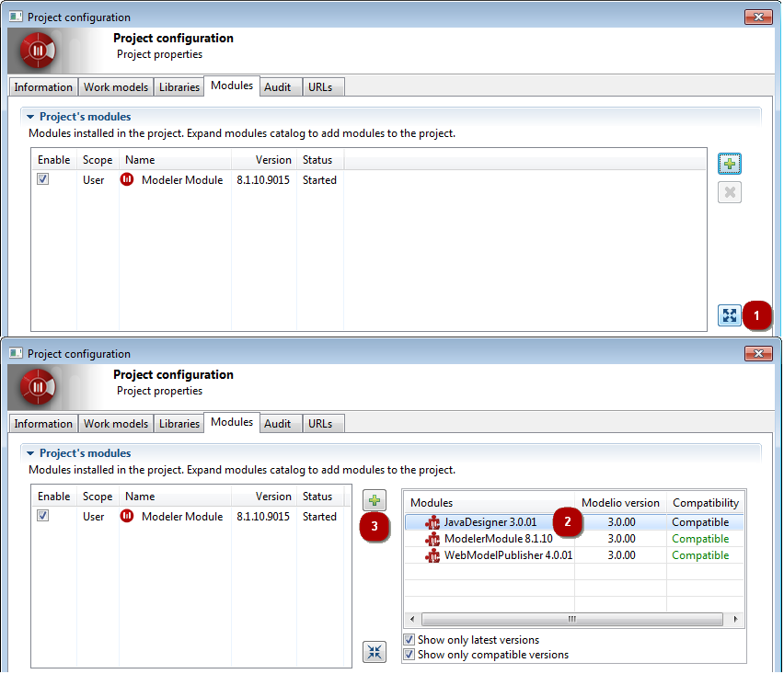This screenshot has height=674, width=784.
Task: Collapse the modules catalog in lower window
Action: 375,653
